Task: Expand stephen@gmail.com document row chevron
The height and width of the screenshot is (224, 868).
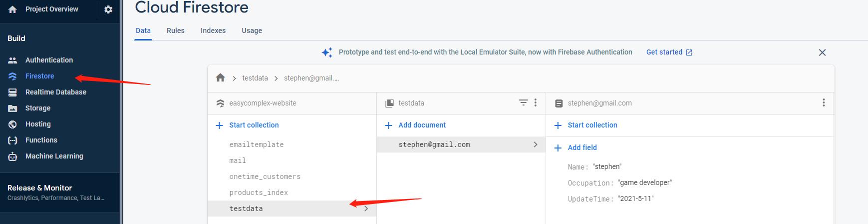Action: 535,144
